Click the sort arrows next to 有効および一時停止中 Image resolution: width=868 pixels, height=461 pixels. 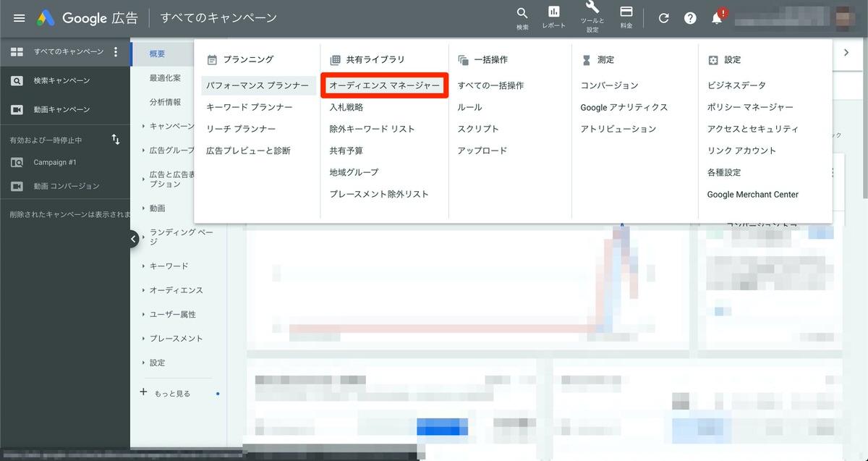tap(116, 140)
